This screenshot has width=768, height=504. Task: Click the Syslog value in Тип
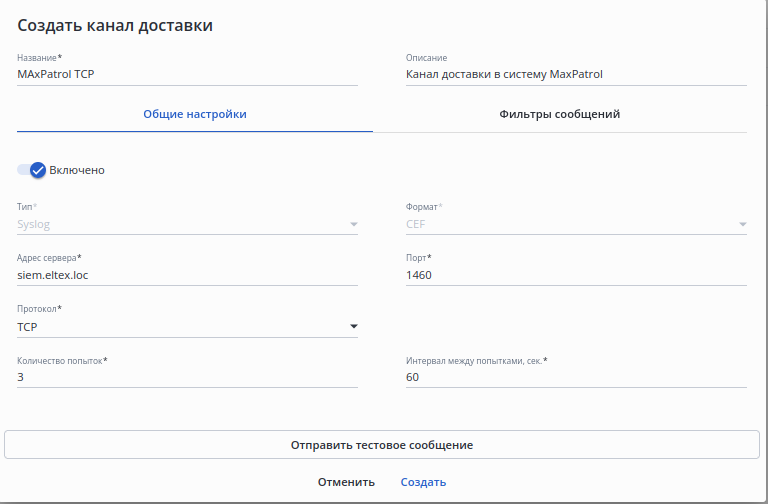(x=36, y=225)
